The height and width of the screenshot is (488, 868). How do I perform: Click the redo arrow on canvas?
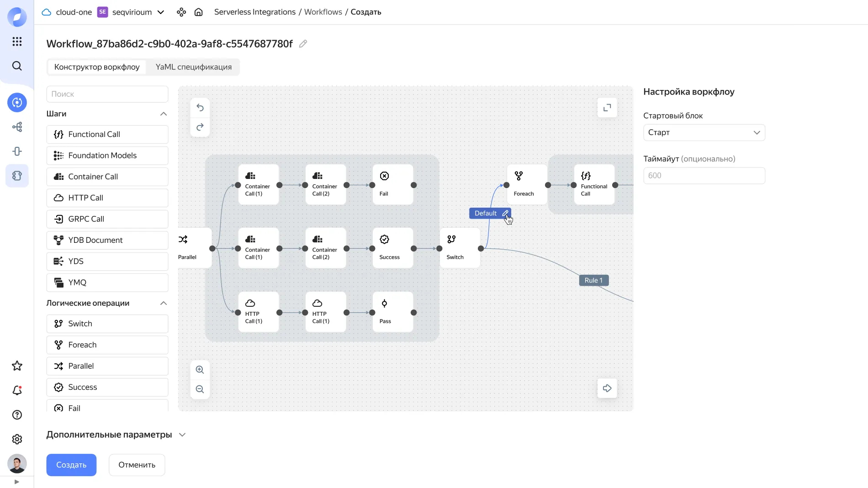pos(200,127)
